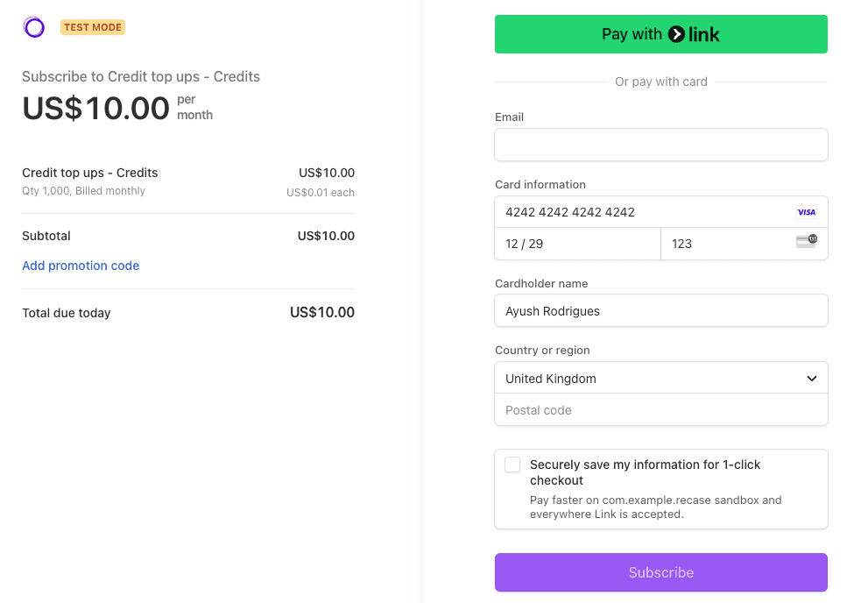Click the expiry date field showing 12 / 29

[x=577, y=244]
